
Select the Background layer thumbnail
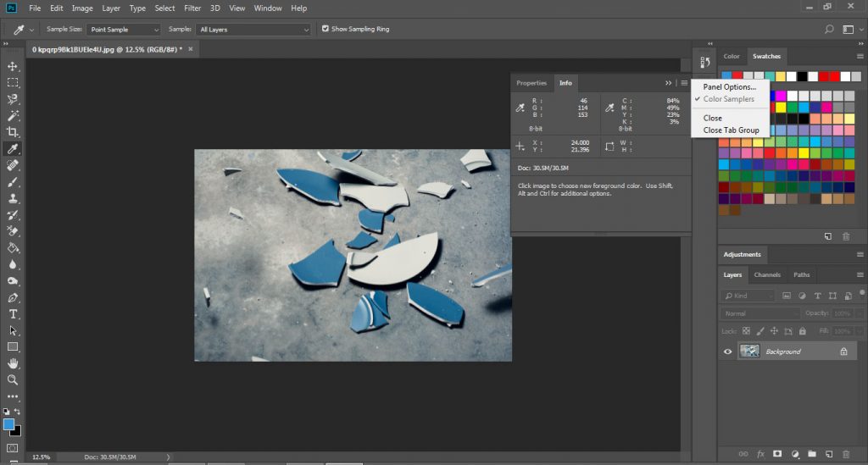[x=749, y=351]
